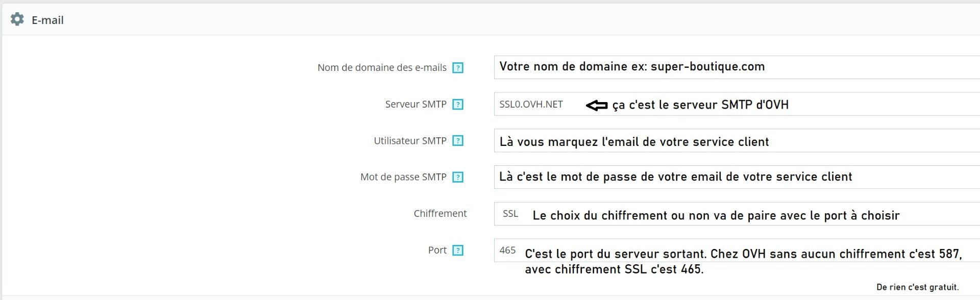This screenshot has width=980, height=300.
Task: Open help icon next to Port label
Action: (458, 251)
